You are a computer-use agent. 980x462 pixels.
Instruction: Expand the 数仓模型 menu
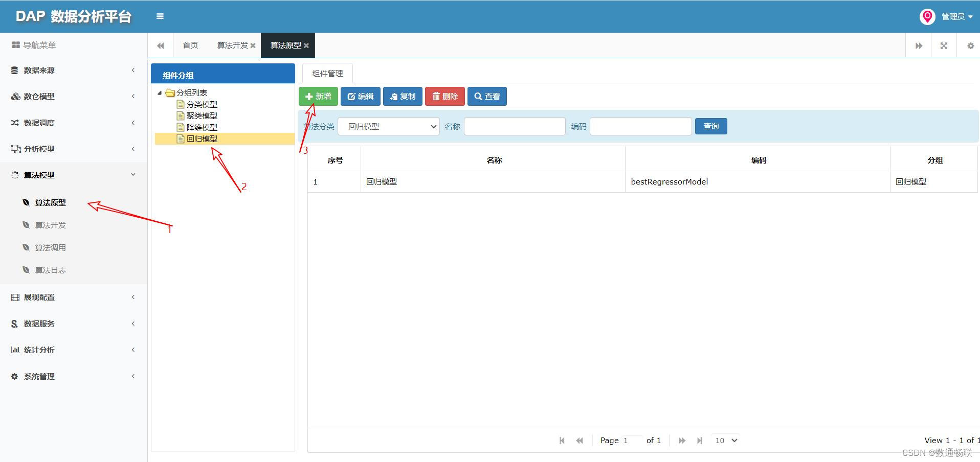click(74, 97)
